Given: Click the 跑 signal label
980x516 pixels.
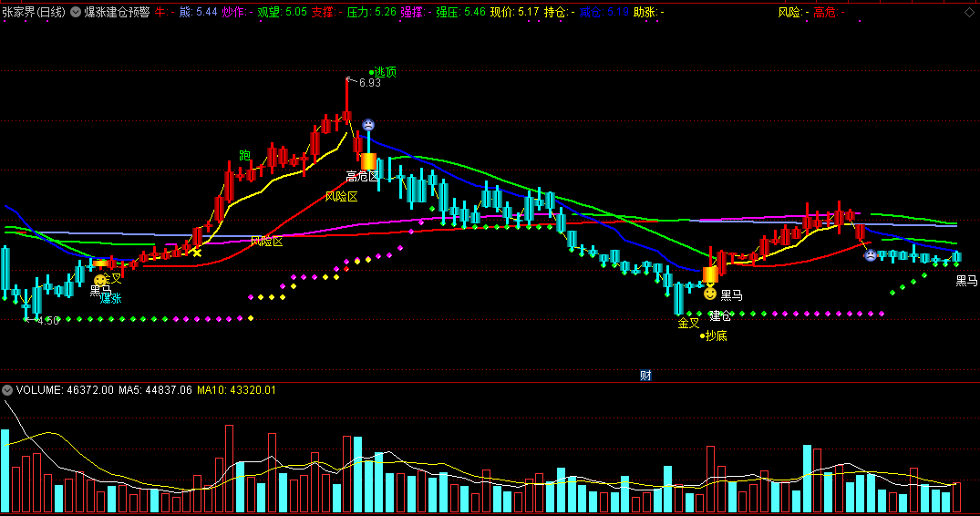Looking at the screenshot, I should click(x=244, y=155).
